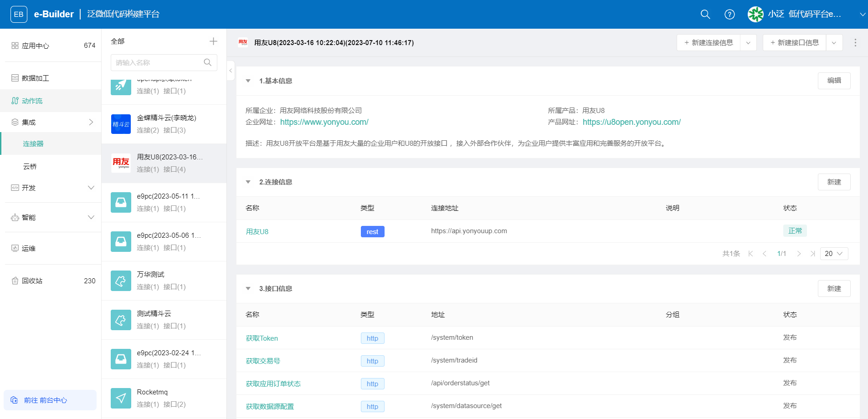
Task: Open the help question mark icon
Action: [x=729, y=14]
